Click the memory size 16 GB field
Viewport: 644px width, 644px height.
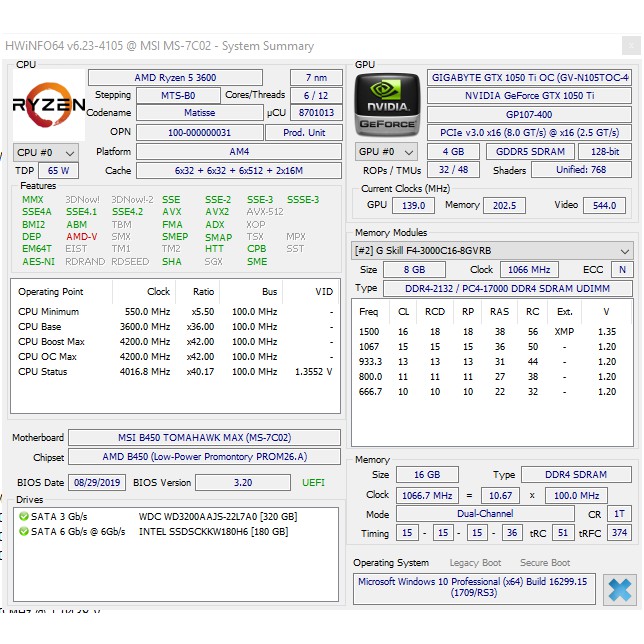coord(427,474)
